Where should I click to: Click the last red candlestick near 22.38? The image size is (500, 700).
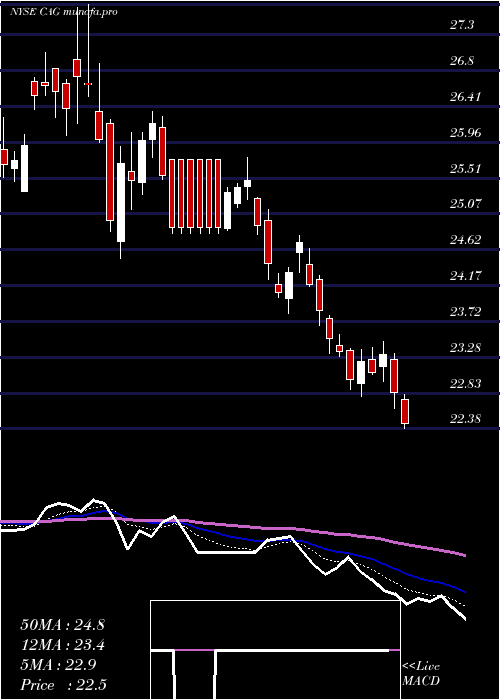405,411
